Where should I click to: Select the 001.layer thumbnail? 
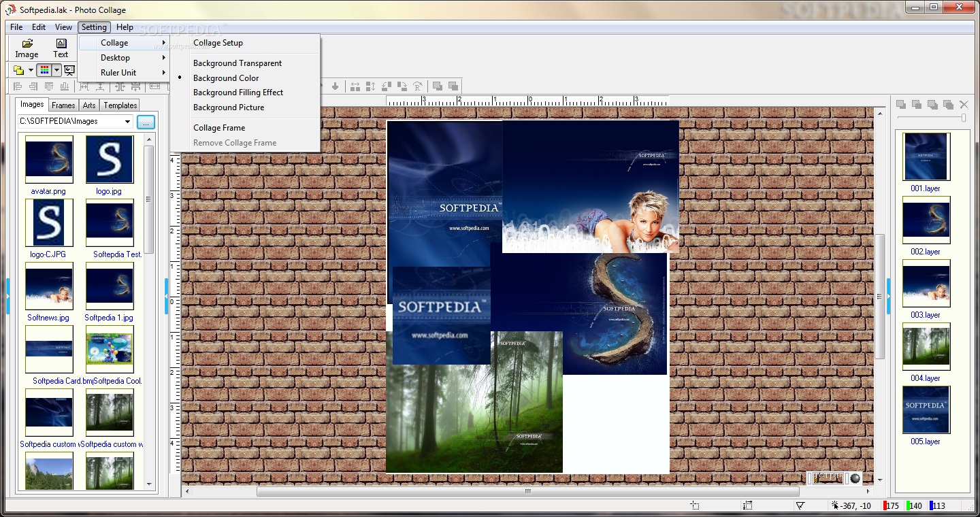tap(926, 156)
